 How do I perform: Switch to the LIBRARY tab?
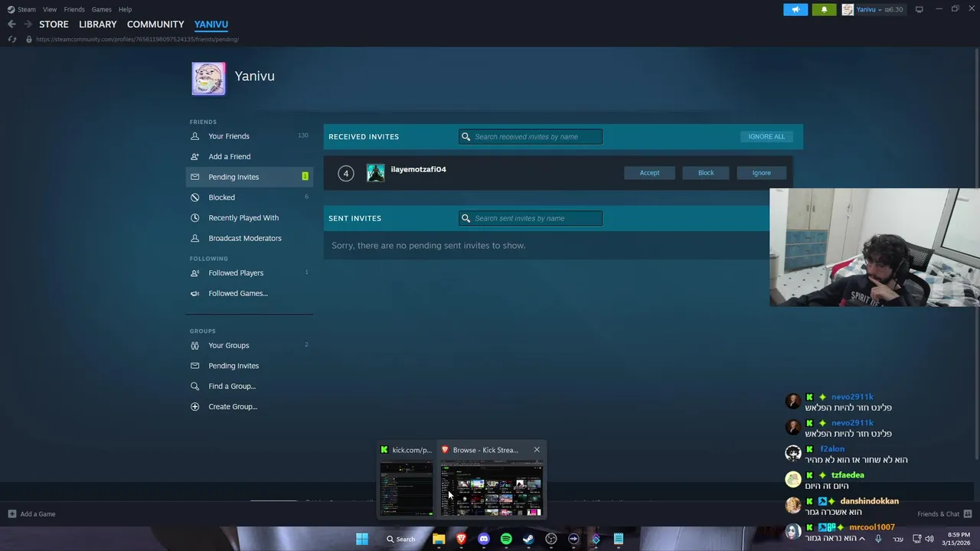coord(98,24)
